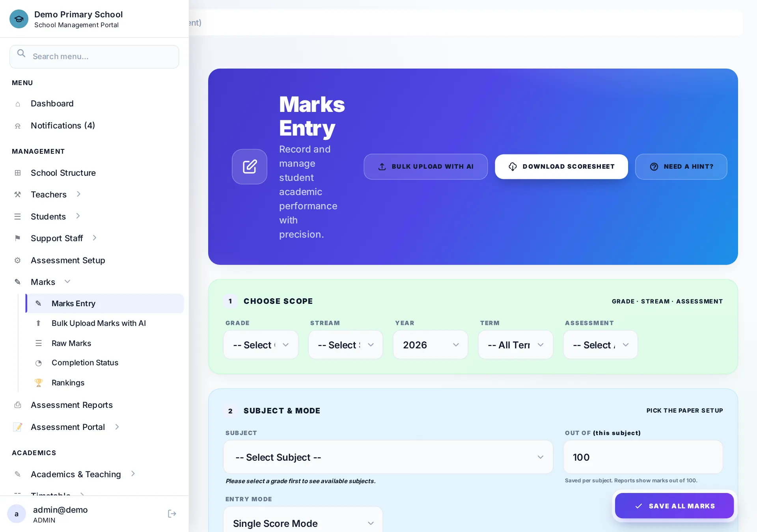Open Rankings submenu item
This screenshot has height=532, width=757.
pyautogui.click(x=105, y=383)
